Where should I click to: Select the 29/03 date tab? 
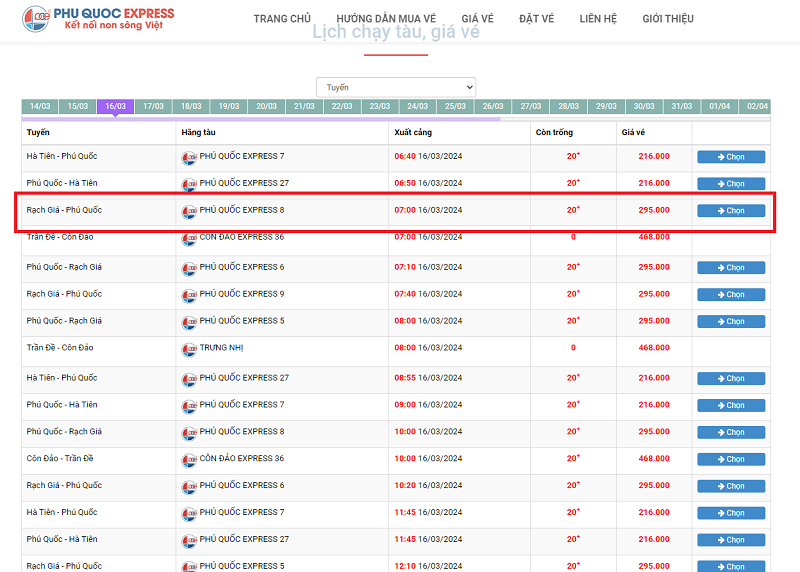click(x=607, y=106)
